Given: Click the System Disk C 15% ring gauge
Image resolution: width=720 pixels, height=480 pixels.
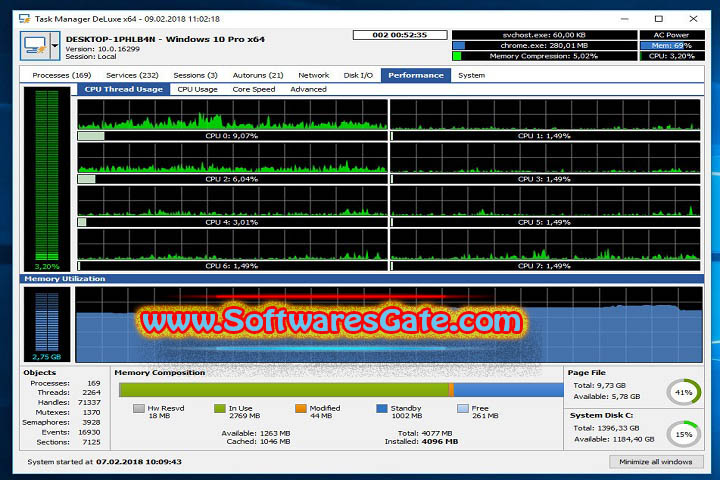Looking at the screenshot, I should pyautogui.click(x=684, y=434).
